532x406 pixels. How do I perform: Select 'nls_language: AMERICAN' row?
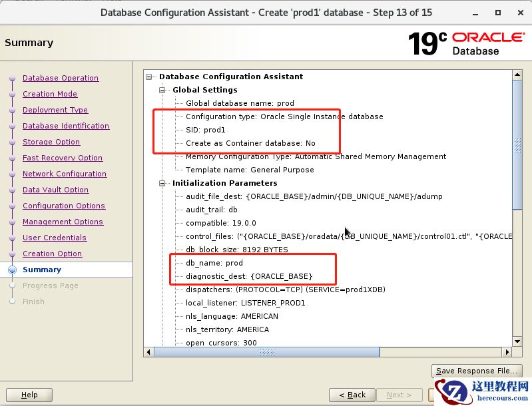coord(232,316)
